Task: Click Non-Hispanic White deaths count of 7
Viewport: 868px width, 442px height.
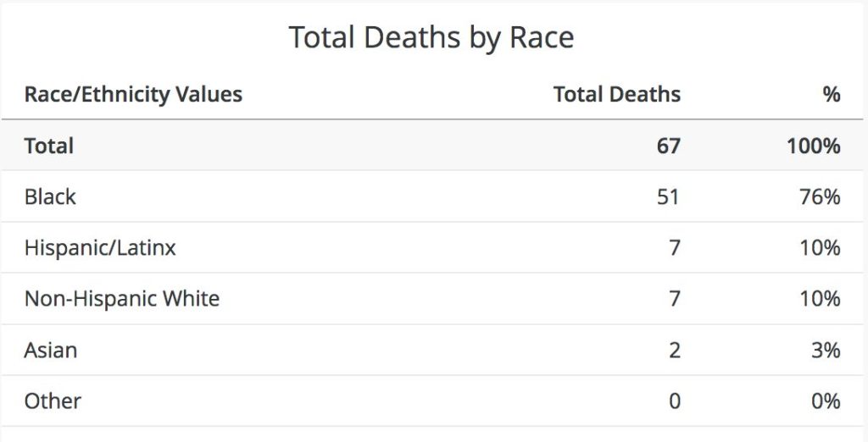Action: [x=674, y=299]
